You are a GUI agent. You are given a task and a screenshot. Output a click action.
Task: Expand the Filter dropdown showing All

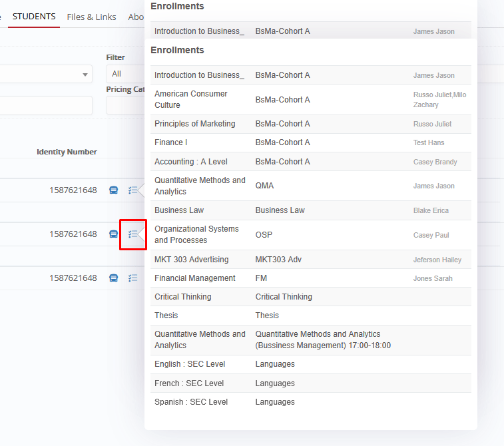[x=125, y=74]
